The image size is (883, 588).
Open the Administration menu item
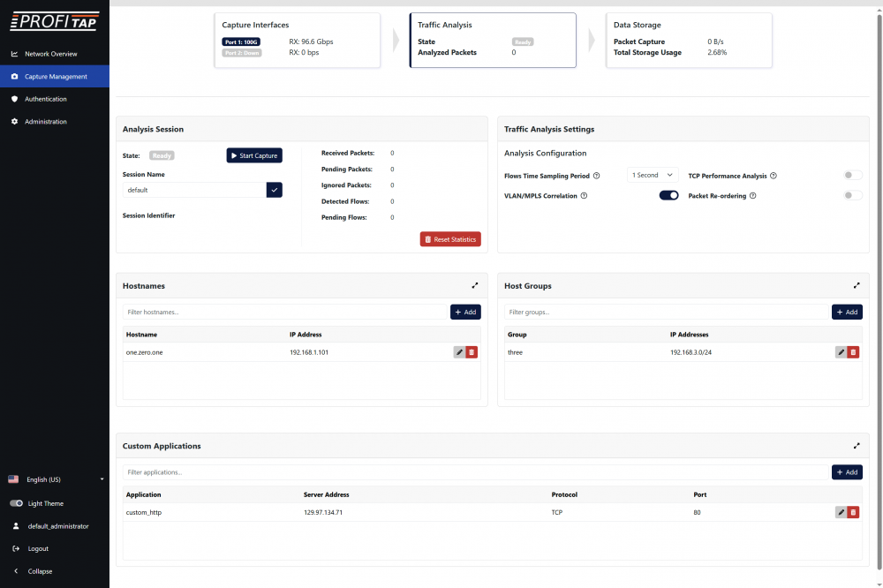[x=45, y=122]
